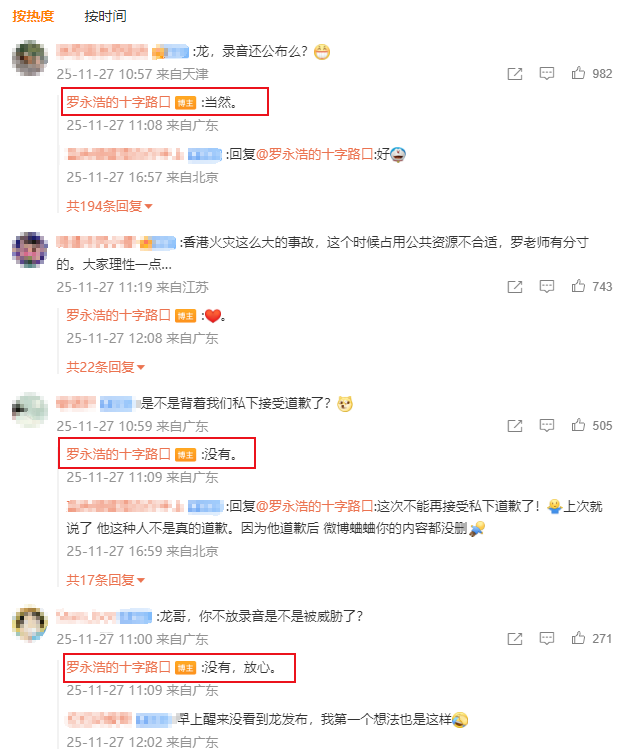Open avatar of the 龙哥 commenter
Viewport: 633px width, 749px height.
pyautogui.click(x=30, y=623)
